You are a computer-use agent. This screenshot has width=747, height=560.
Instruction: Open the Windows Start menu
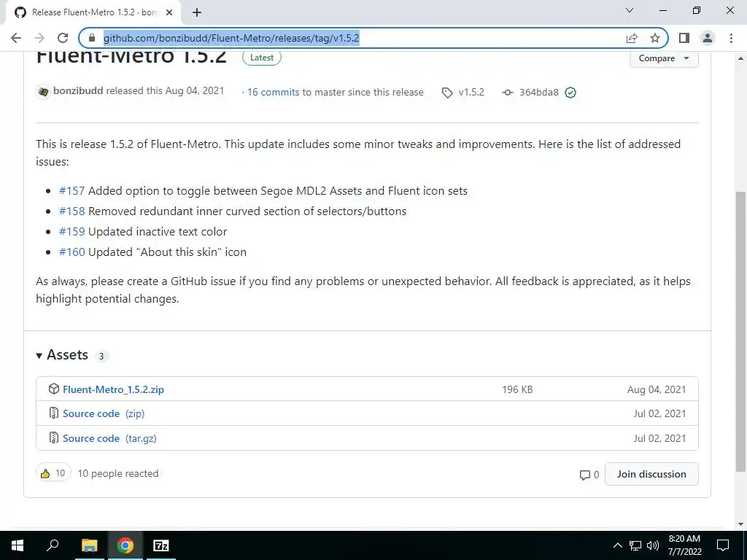(x=18, y=545)
